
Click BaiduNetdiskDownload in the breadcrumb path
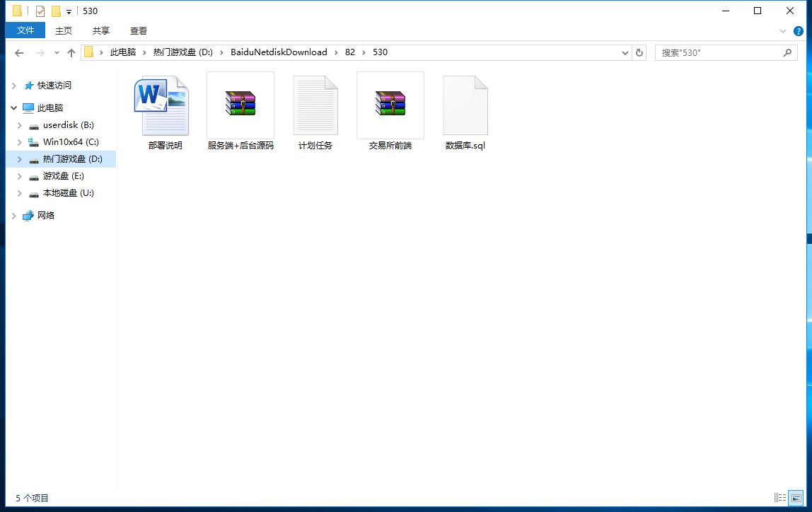pos(279,52)
